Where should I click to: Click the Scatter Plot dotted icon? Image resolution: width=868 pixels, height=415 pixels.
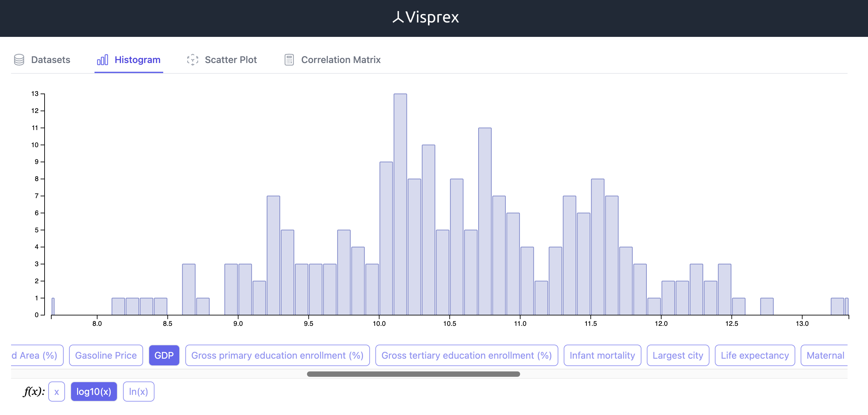coord(193,60)
